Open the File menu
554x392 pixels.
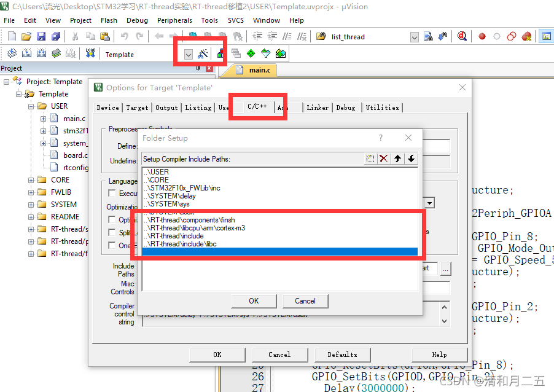tap(9, 20)
